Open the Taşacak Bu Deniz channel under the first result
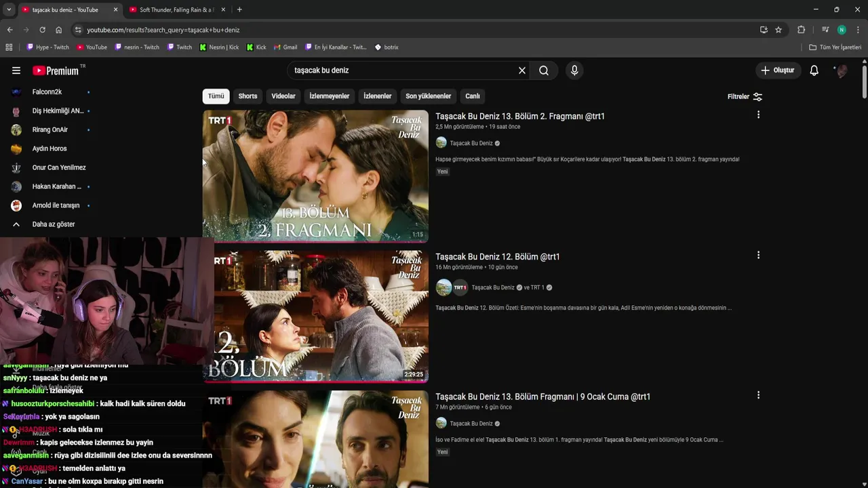Image resolution: width=868 pixels, height=488 pixels. point(471,143)
